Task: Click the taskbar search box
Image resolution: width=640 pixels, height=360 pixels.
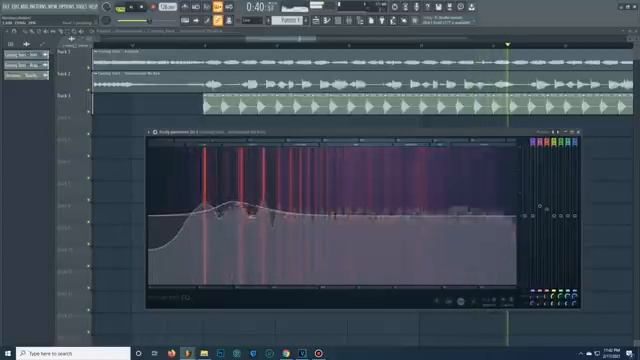Action: click(x=73, y=353)
